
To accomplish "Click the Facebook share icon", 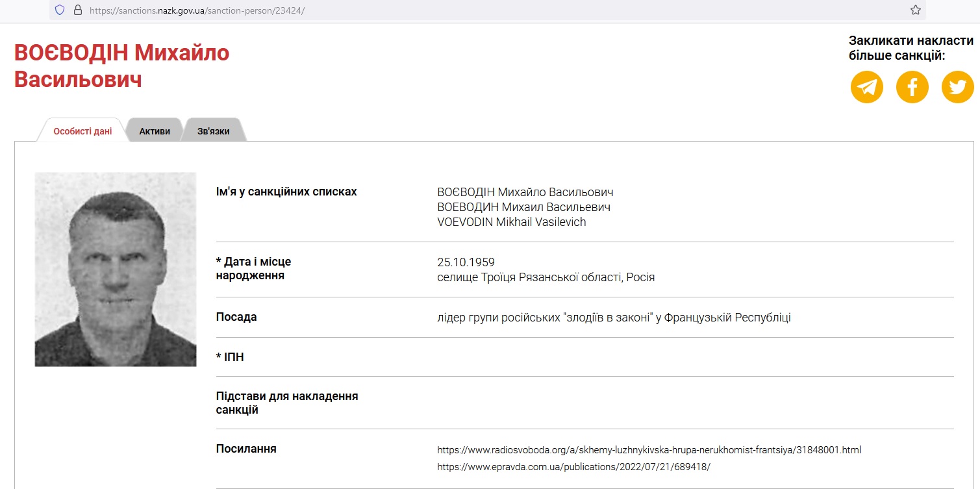I will pos(912,87).
